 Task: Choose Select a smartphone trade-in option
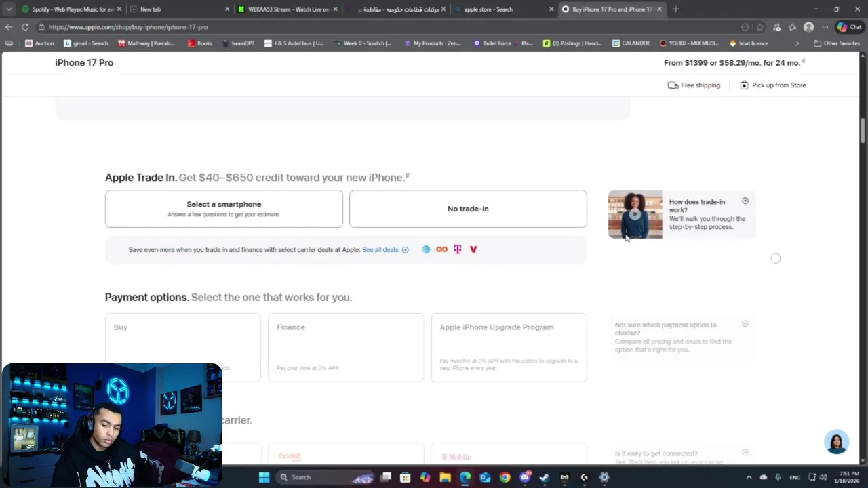[x=224, y=209]
